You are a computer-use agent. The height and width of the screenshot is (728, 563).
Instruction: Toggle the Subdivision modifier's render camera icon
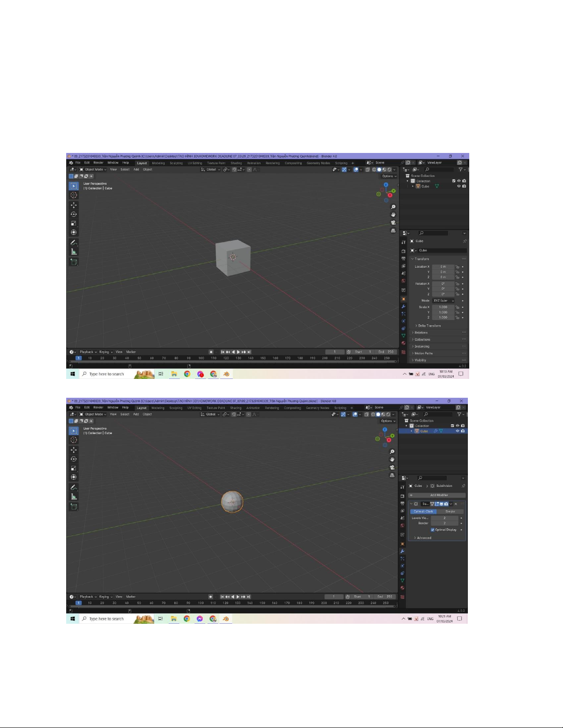tap(446, 504)
